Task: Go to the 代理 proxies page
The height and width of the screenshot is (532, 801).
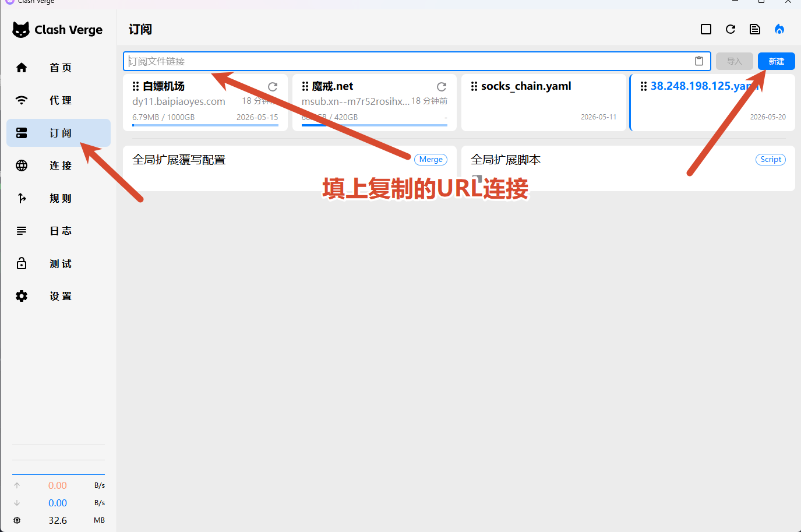Action: (58, 100)
